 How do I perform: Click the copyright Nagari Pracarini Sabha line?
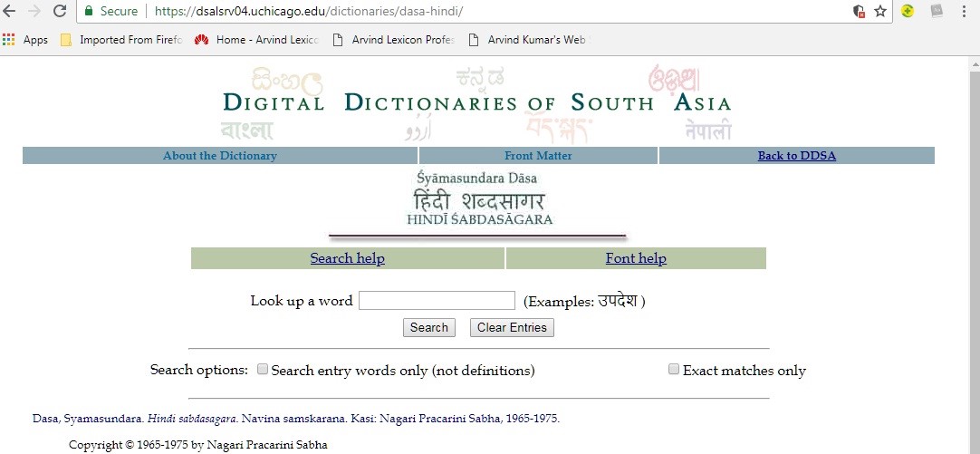pos(198,445)
